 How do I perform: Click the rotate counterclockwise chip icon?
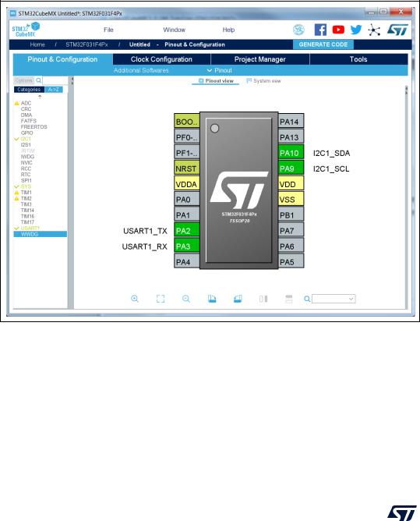(238, 299)
